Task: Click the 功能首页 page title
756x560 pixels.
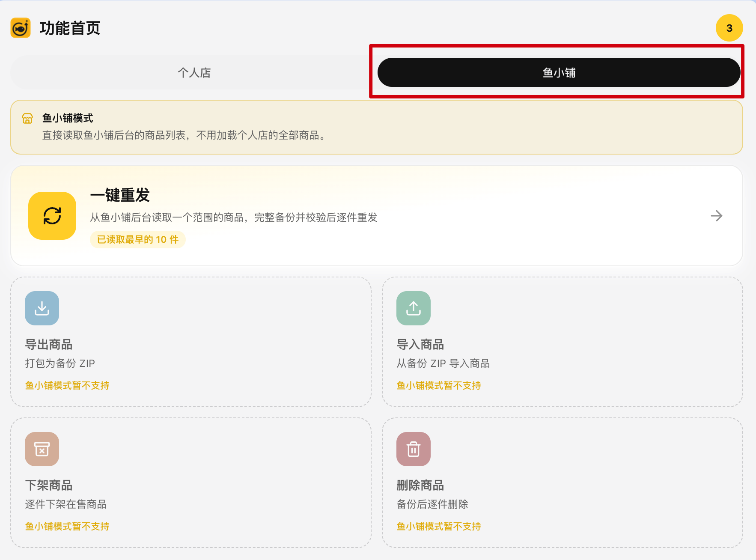Action: [x=70, y=28]
